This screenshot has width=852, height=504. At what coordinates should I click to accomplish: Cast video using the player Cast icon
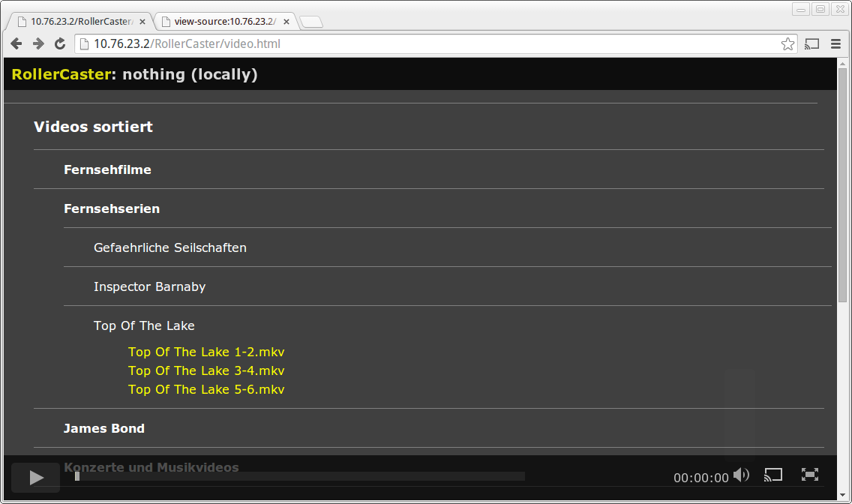click(772, 475)
